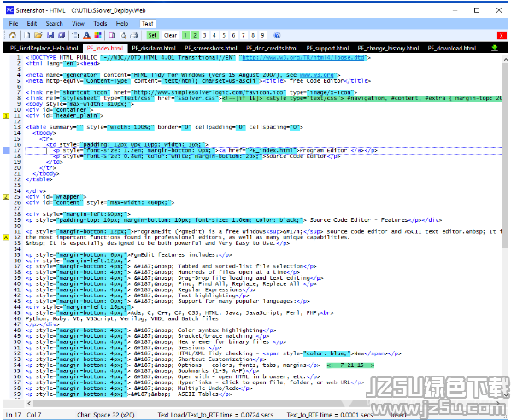This screenshot has height=420, width=511.
Task: Click the blue current-line marker at line 17
Action: click(x=6, y=150)
